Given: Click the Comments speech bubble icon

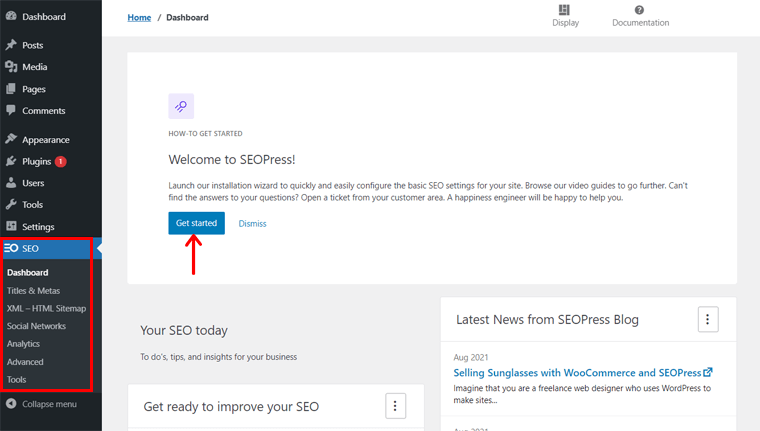Looking at the screenshot, I should 11,110.
